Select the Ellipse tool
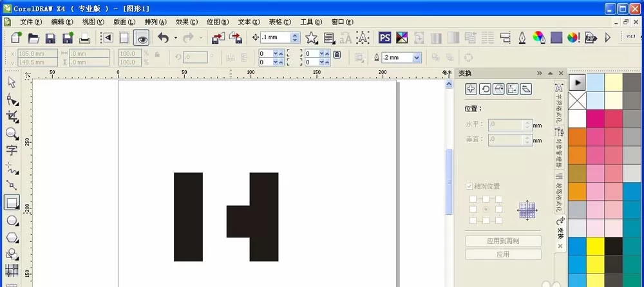Viewport: 644px width, 287px height. [x=12, y=221]
